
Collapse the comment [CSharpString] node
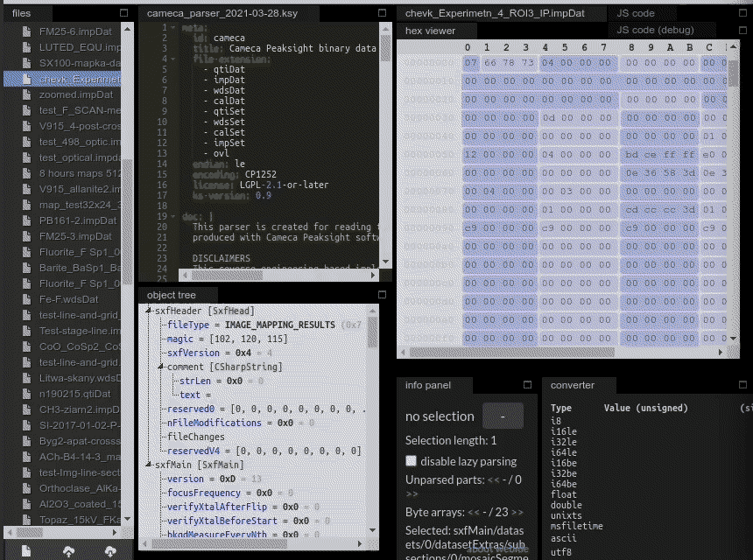point(161,367)
